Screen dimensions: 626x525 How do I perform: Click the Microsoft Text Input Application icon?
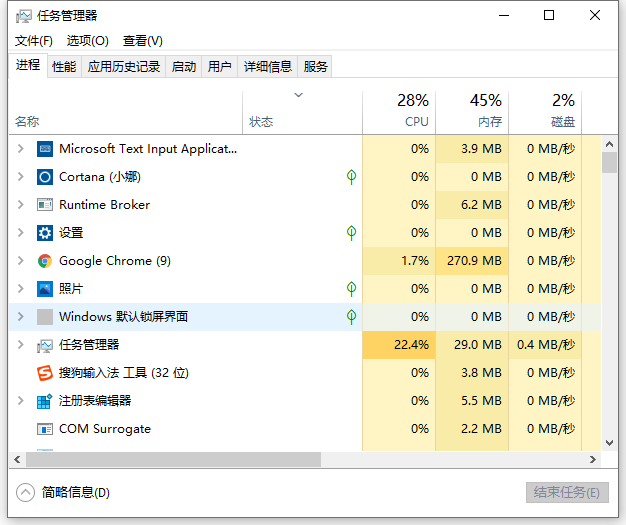click(x=45, y=149)
